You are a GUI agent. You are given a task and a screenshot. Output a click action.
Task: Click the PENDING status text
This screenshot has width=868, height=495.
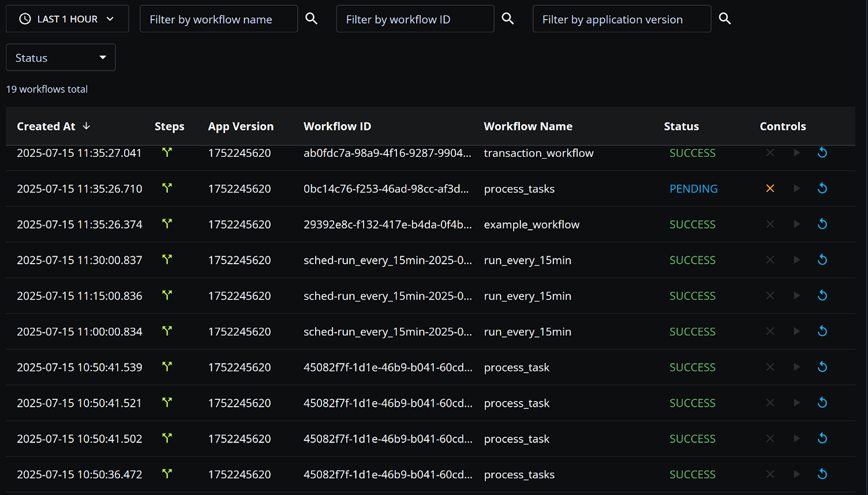pyautogui.click(x=693, y=189)
